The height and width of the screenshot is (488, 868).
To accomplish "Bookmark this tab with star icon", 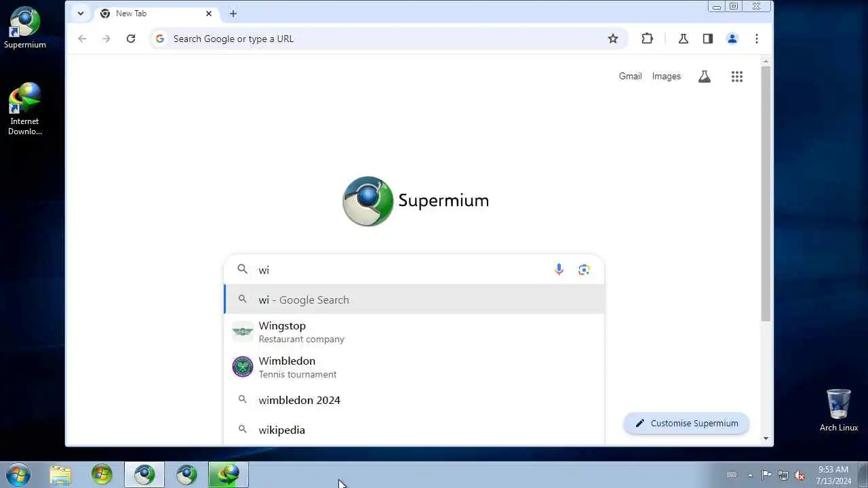I will 613,39.
